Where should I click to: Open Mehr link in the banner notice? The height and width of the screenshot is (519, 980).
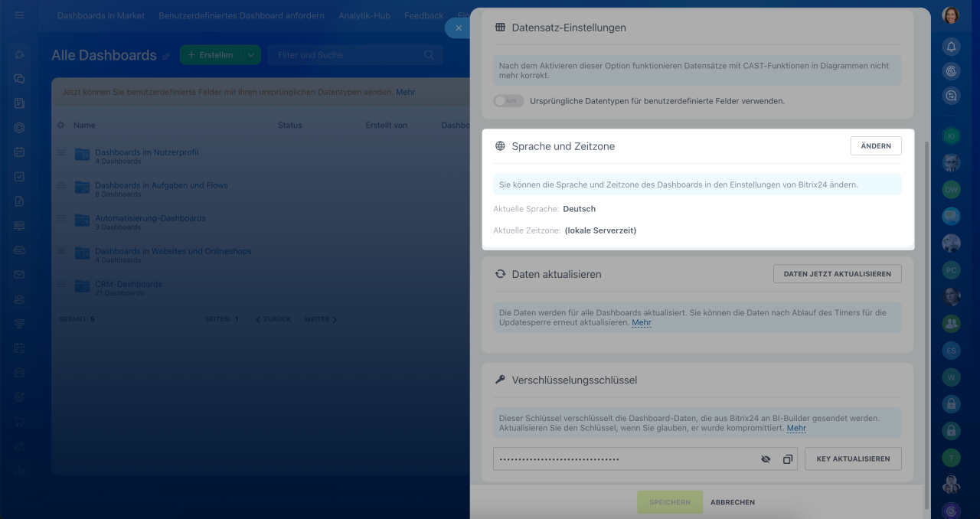click(x=405, y=92)
